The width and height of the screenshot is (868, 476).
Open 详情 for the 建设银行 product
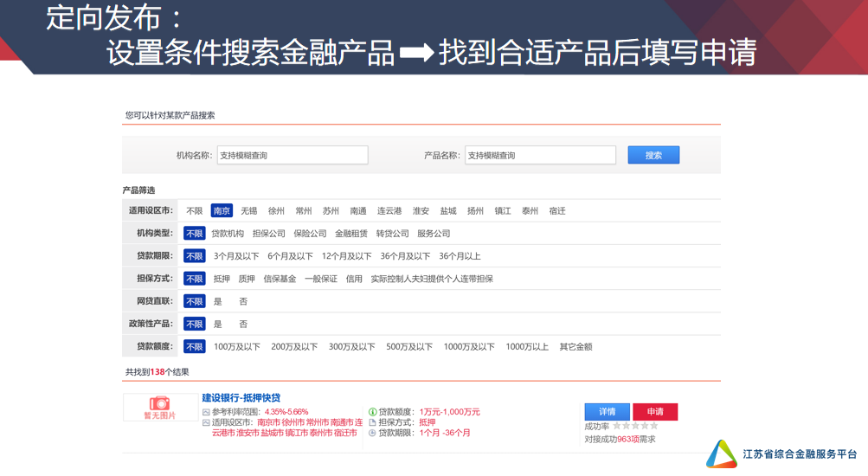point(607,412)
